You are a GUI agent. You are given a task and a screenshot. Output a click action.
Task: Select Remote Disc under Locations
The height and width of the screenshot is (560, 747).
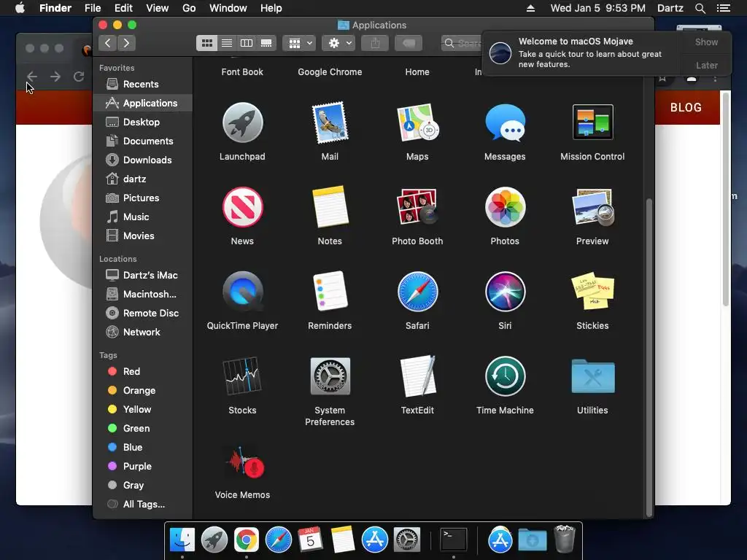(x=143, y=314)
